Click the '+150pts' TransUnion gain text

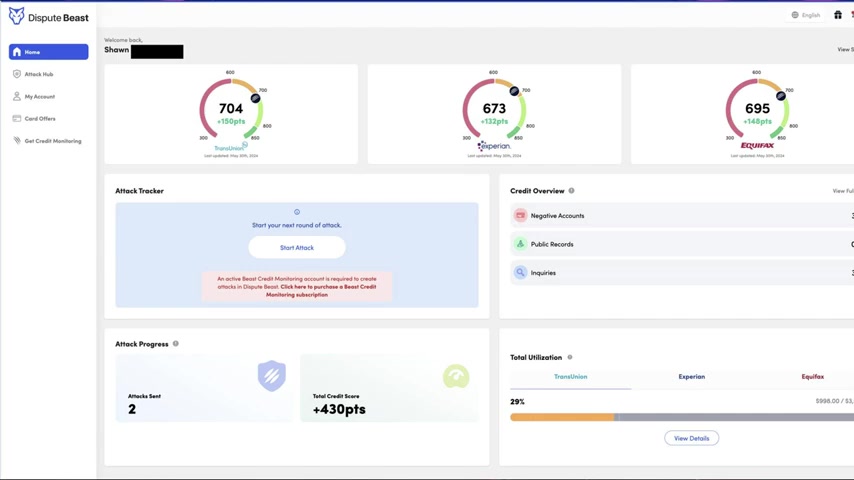(x=231, y=121)
